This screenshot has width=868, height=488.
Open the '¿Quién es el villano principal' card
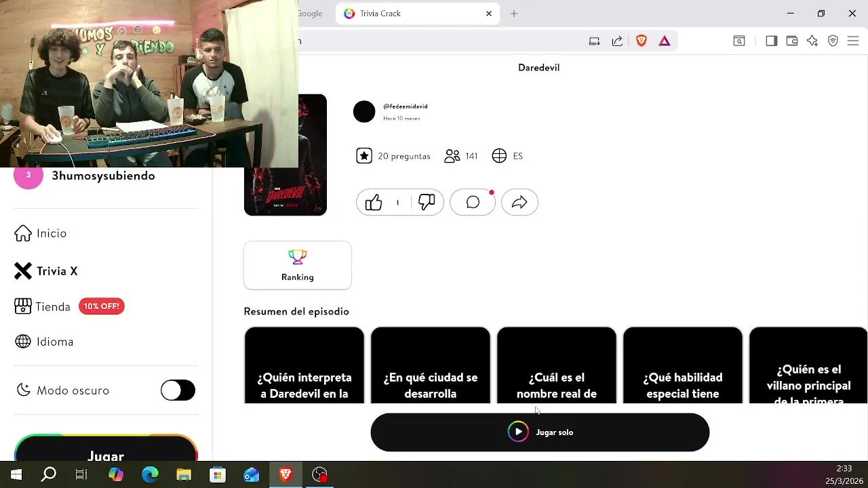click(x=808, y=365)
